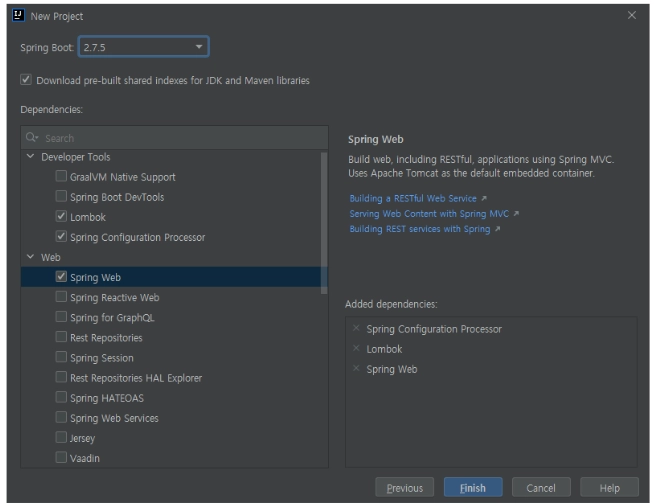This screenshot has width=654, height=504.
Task: Open Serving Web Content with Spring MVC link
Action: [429, 214]
